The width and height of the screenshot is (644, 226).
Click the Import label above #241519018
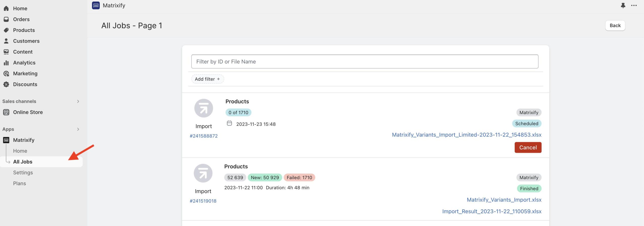203,191
